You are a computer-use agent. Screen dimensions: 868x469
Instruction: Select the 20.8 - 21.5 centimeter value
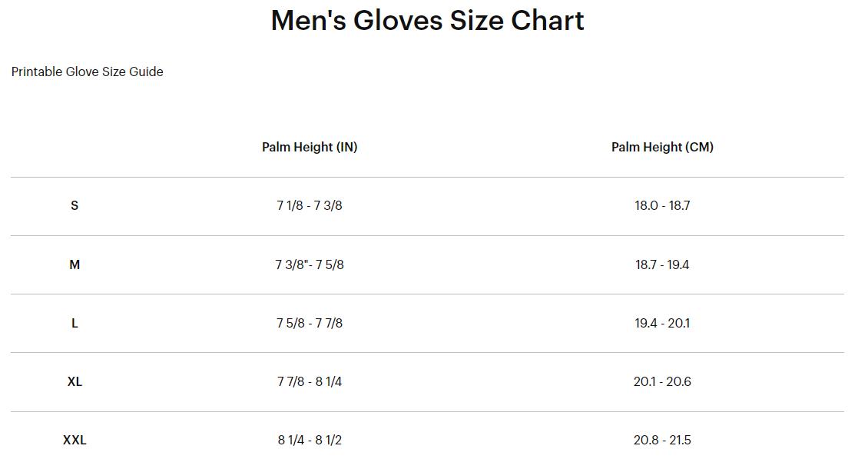tap(662, 441)
